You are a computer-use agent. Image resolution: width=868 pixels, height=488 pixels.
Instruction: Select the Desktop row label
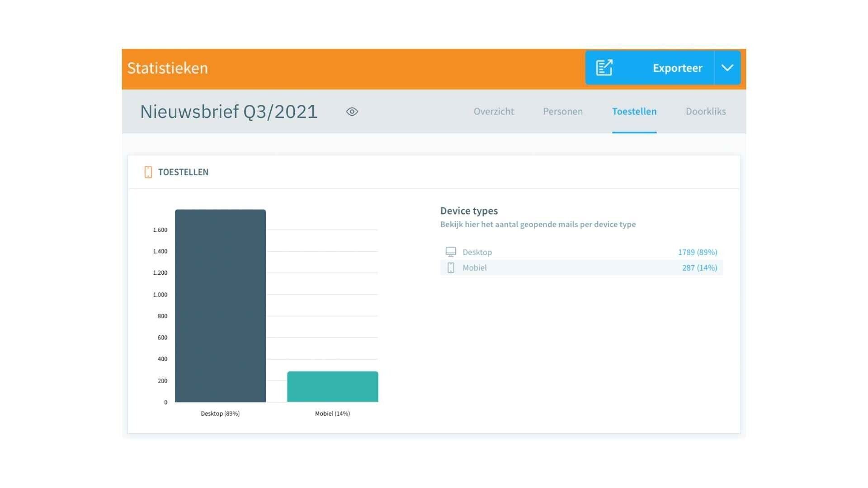point(477,252)
